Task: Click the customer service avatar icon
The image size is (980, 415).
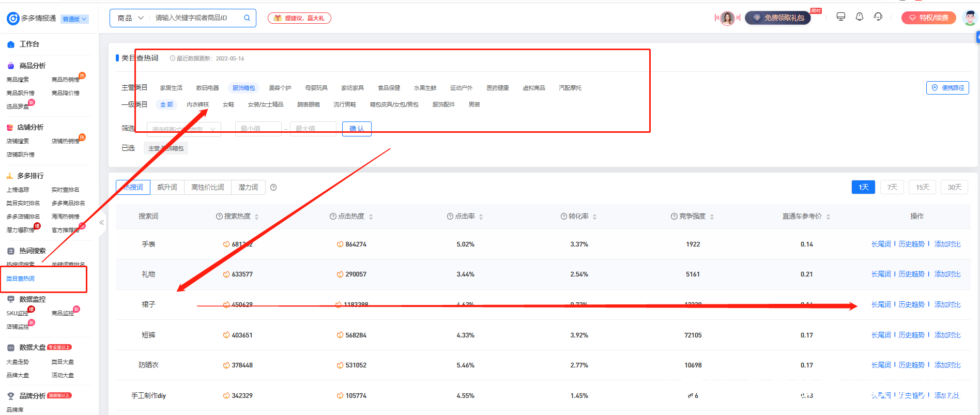Action: tap(727, 18)
